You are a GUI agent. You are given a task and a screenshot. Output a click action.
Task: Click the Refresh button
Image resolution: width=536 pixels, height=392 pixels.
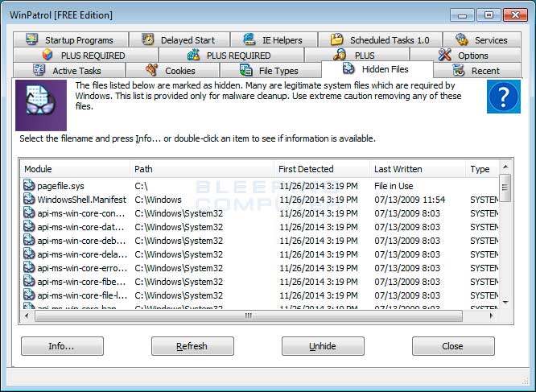pos(192,346)
